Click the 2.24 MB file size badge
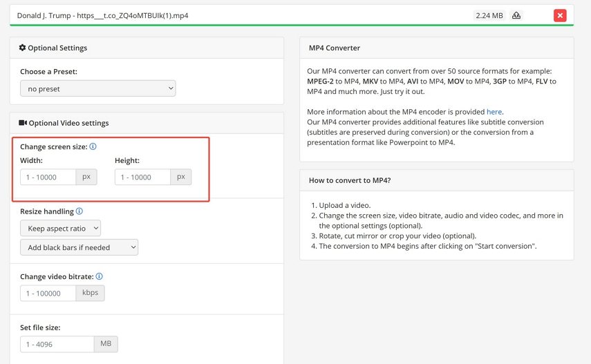591x364 pixels. coord(489,15)
